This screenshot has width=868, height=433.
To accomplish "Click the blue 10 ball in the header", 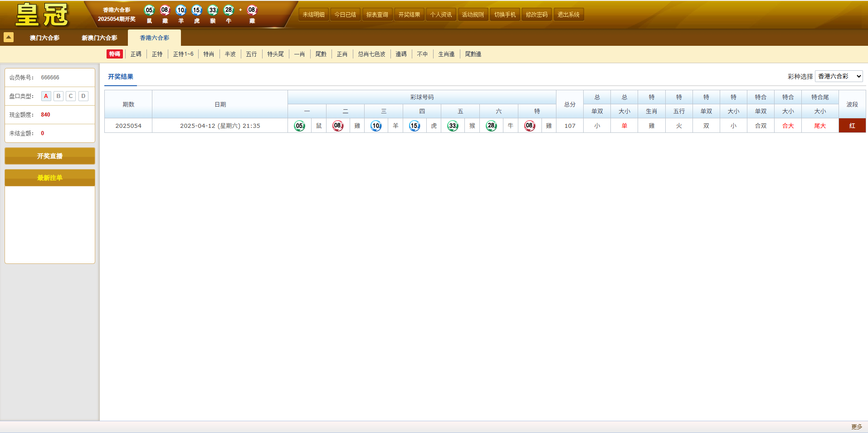I will pos(181,10).
